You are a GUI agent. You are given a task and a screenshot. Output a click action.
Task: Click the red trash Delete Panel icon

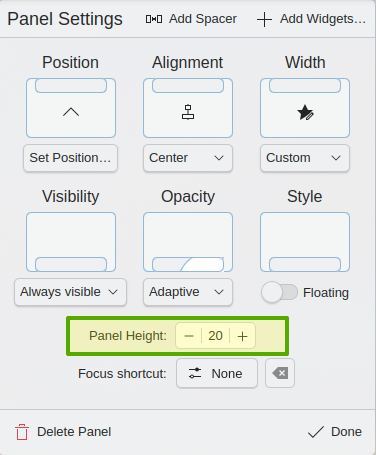[22, 432]
